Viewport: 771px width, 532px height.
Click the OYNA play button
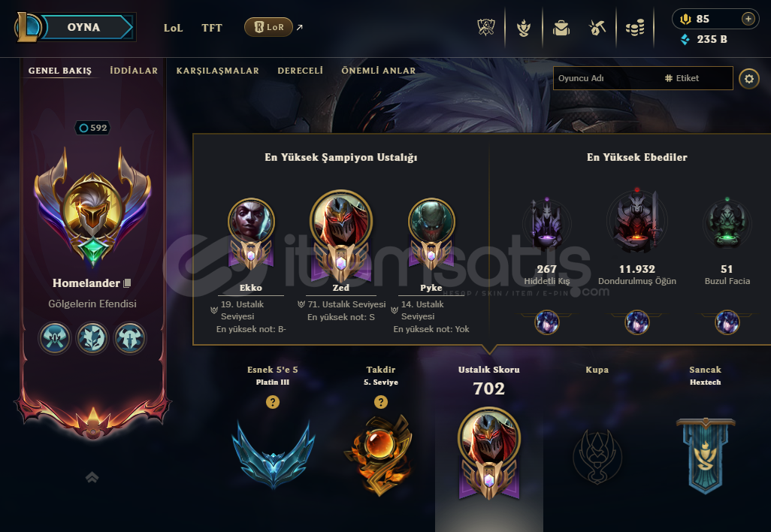(x=83, y=27)
